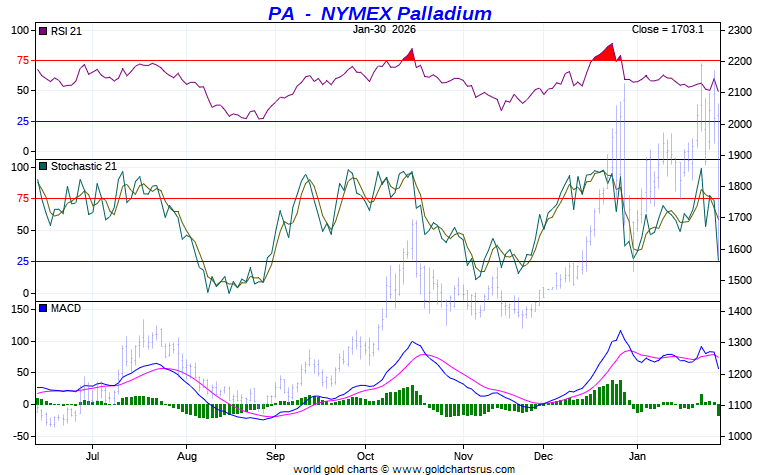Click the Close = 1703.1 value

667,29
